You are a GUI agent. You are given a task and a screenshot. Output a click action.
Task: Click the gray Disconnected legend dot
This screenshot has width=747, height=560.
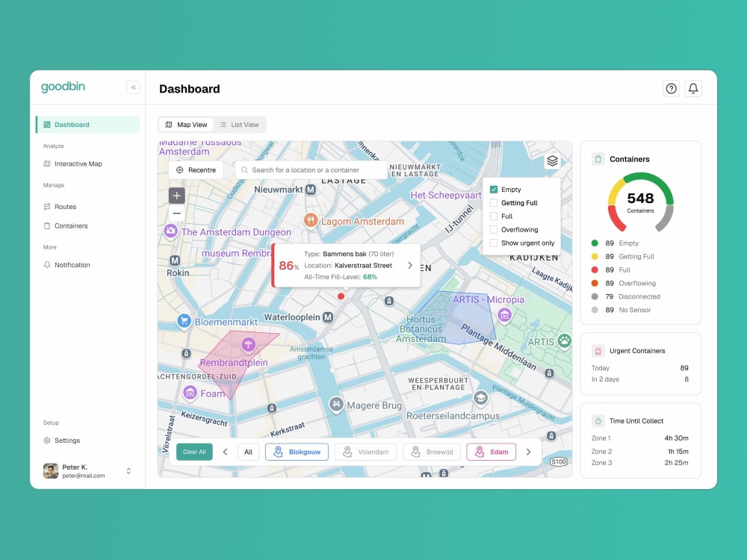click(x=595, y=296)
